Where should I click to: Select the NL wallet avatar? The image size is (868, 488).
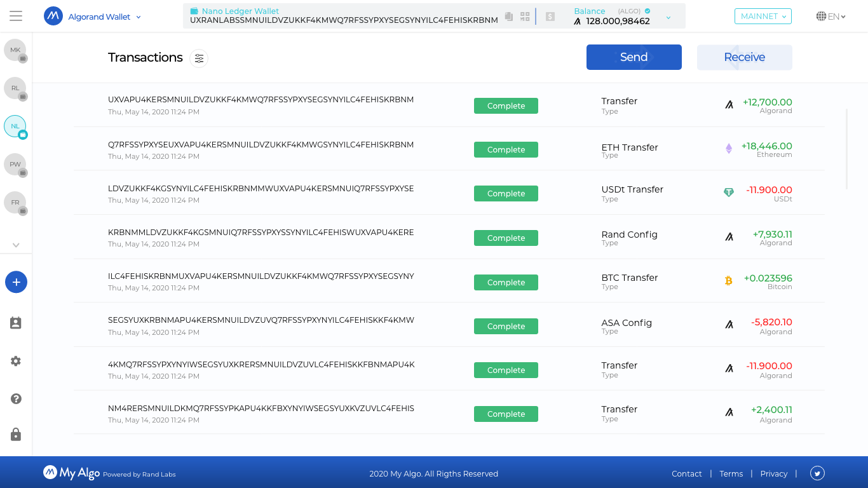tap(15, 126)
